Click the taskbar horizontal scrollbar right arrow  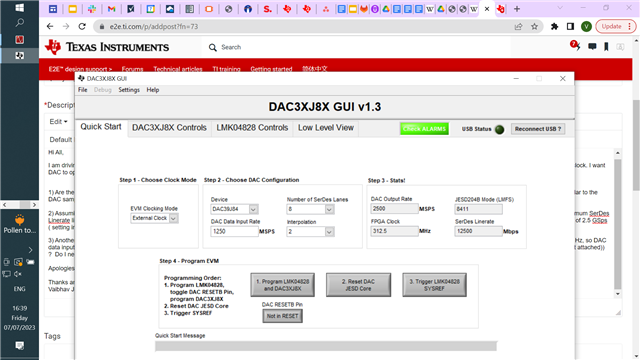[x=34, y=204]
